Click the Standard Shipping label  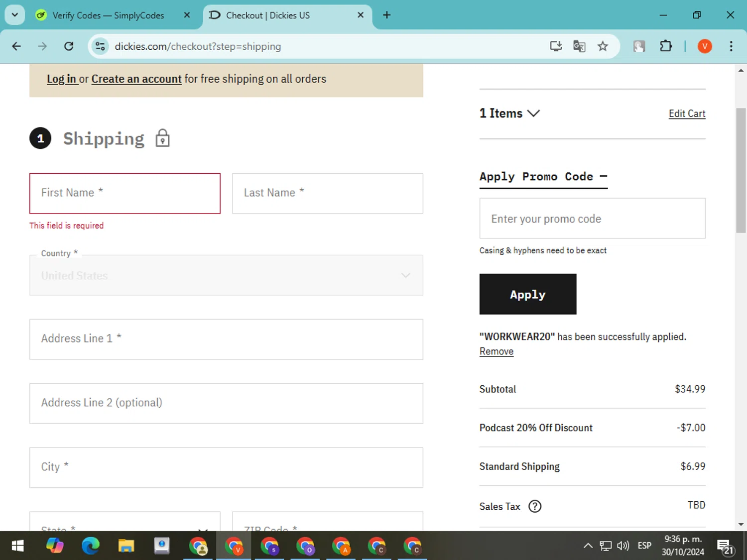point(519,466)
